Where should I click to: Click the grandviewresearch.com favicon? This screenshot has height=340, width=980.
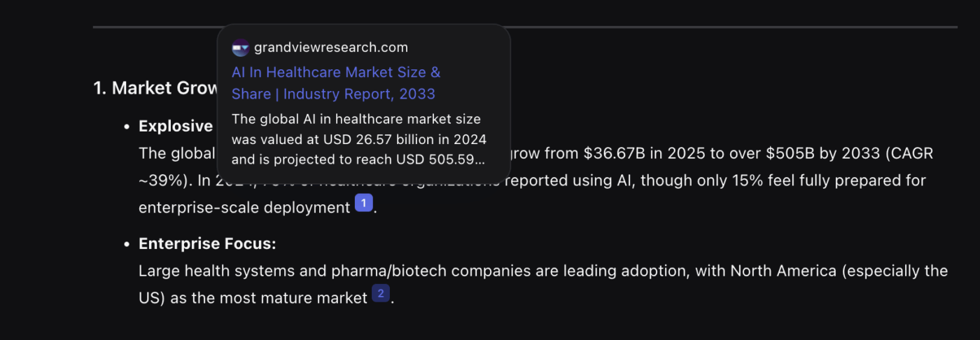click(240, 48)
